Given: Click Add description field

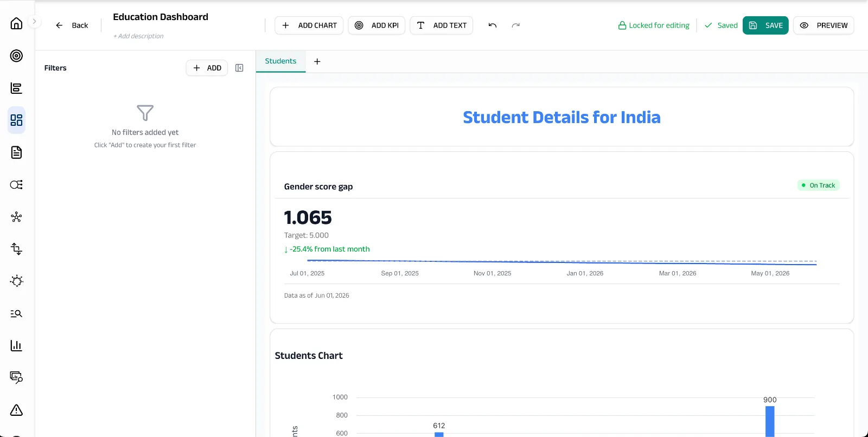Looking at the screenshot, I should [138, 36].
